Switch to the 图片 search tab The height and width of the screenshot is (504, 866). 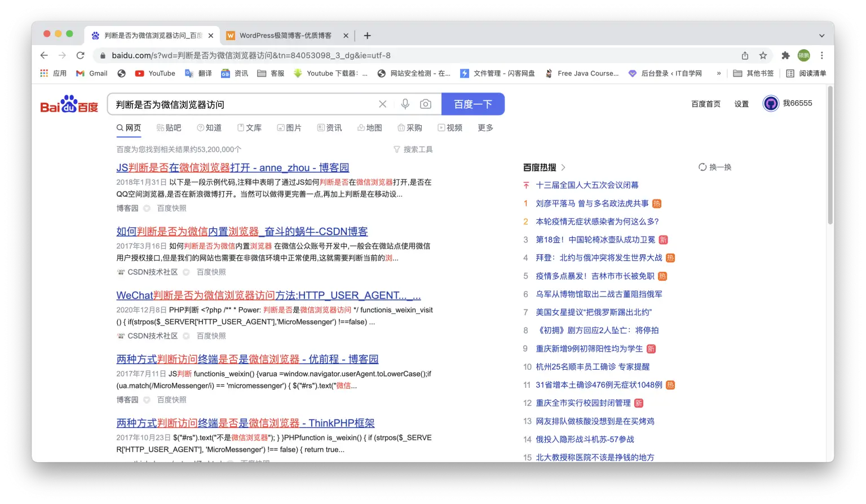click(289, 127)
